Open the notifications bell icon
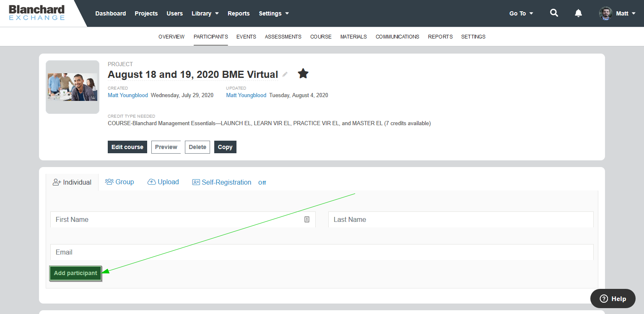This screenshot has width=644, height=314. [x=578, y=13]
